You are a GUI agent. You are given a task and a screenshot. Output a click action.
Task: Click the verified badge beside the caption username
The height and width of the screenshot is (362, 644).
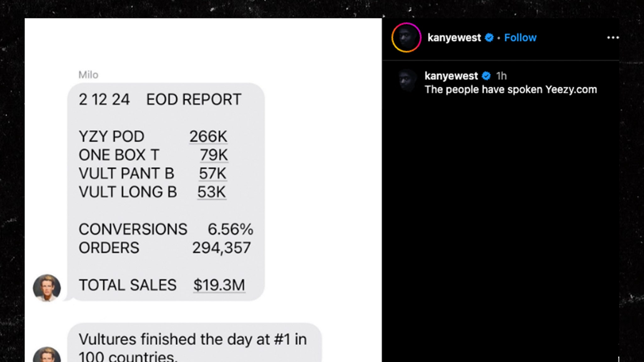coord(486,76)
